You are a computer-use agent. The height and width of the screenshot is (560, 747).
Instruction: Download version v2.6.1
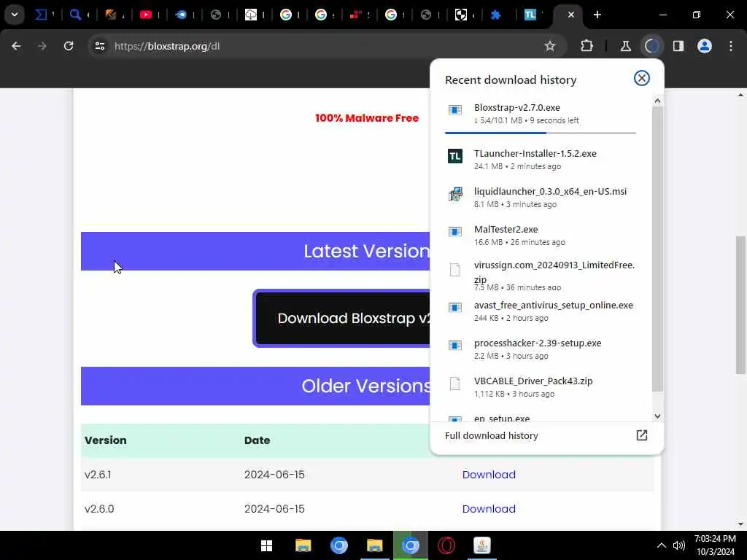click(489, 474)
